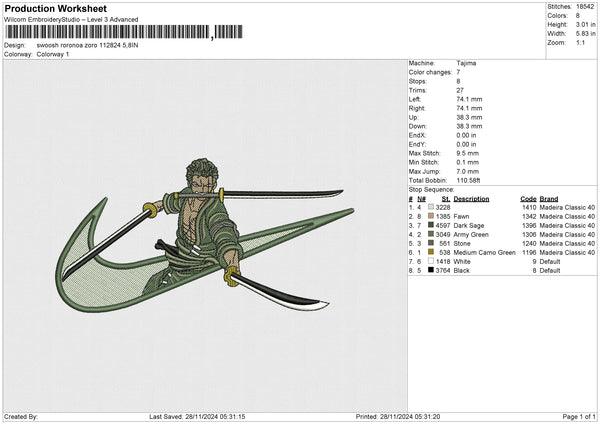
Task: Select the Code column header
Action: [528, 198]
